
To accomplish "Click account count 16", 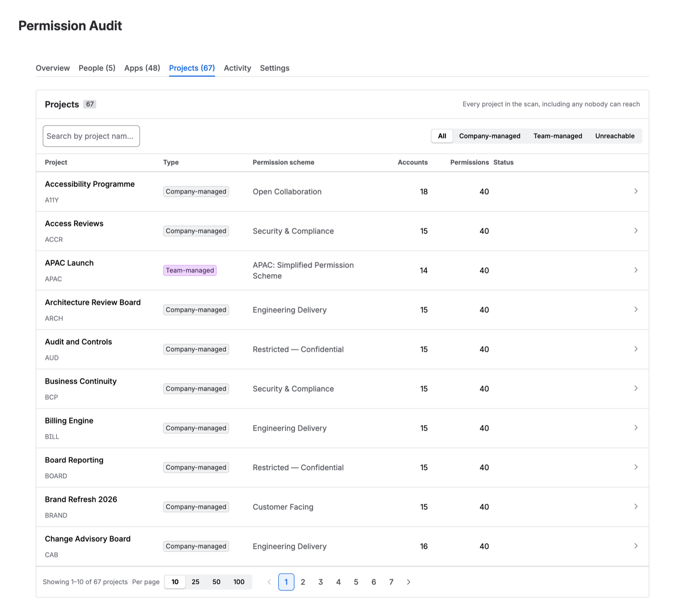I will pos(424,546).
